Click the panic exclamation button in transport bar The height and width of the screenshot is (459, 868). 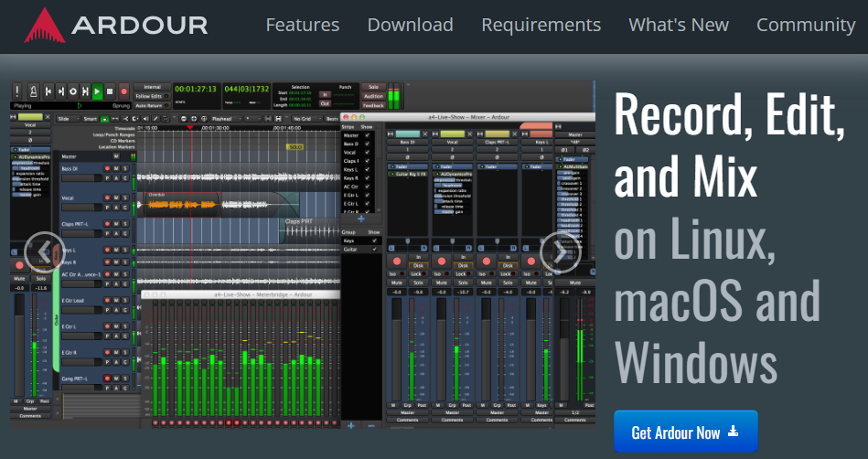point(17,91)
